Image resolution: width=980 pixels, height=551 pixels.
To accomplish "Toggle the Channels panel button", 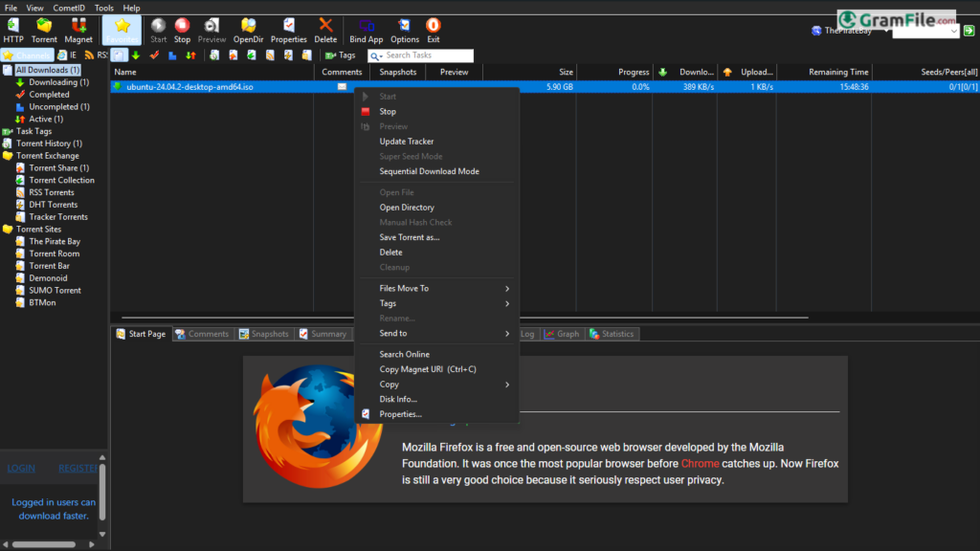I will pyautogui.click(x=27, y=55).
